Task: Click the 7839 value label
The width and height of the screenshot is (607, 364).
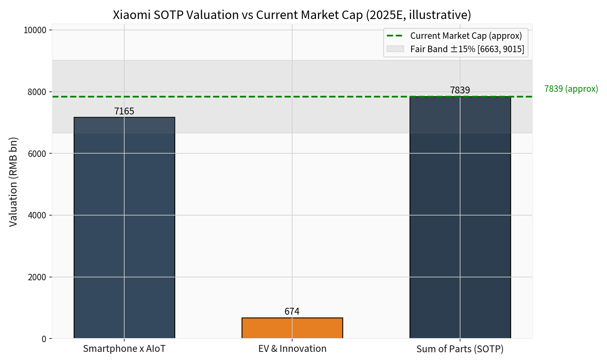Action: pyautogui.click(x=460, y=91)
